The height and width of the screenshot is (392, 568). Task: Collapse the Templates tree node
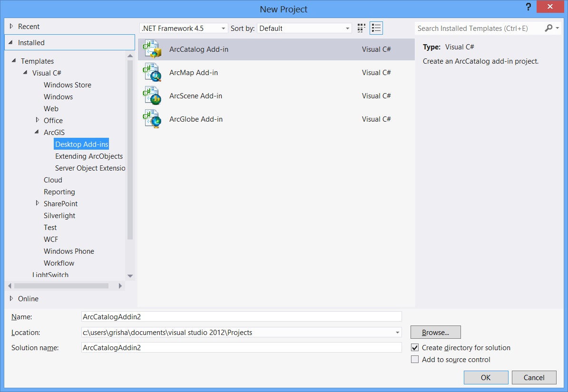[x=14, y=60]
